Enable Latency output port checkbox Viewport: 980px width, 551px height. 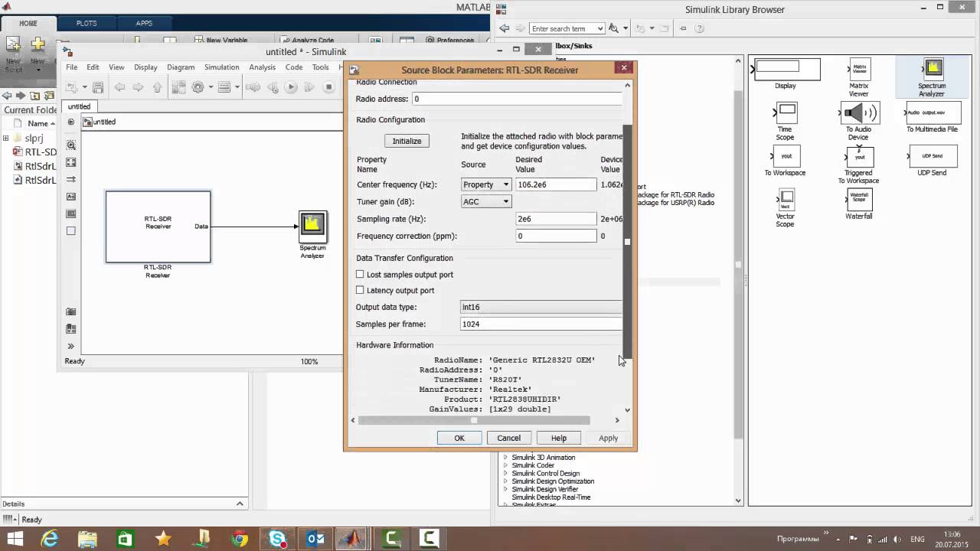[360, 290]
